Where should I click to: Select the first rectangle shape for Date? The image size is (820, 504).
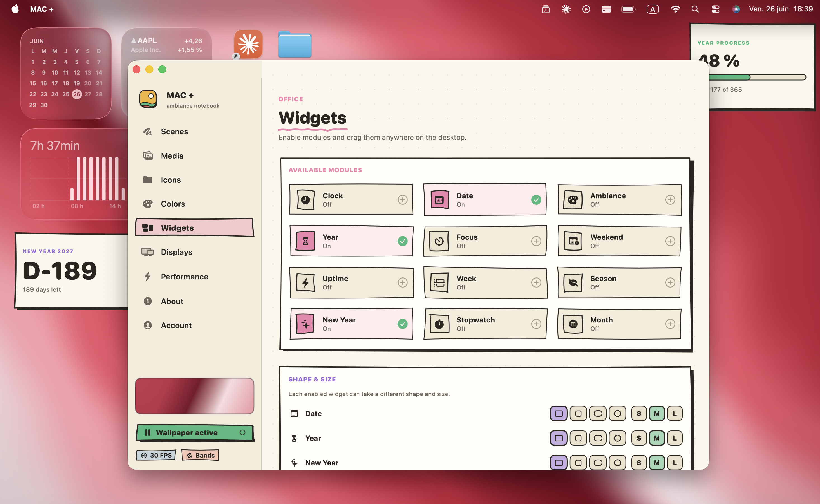click(558, 413)
